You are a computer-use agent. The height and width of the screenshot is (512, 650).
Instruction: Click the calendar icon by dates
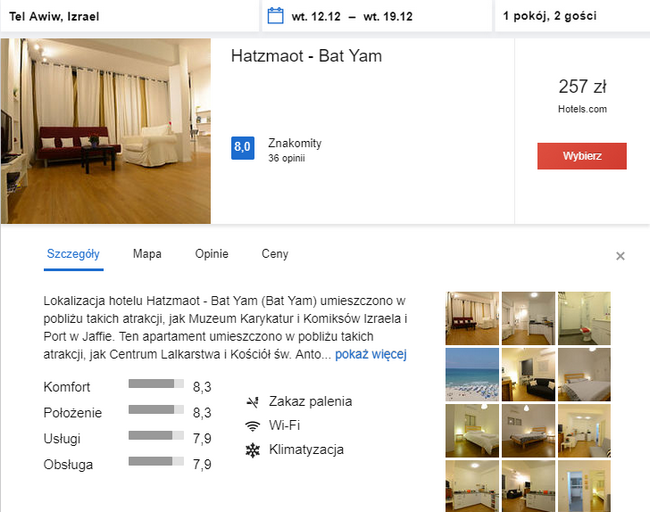[275, 16]
